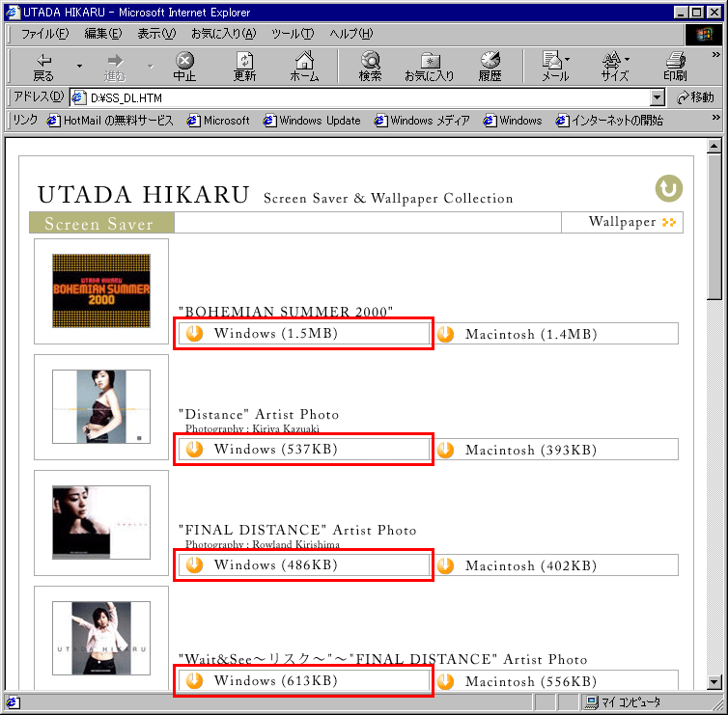Click the 移動 (Go) button
This screenshot has width=728, height=715.
695,97
